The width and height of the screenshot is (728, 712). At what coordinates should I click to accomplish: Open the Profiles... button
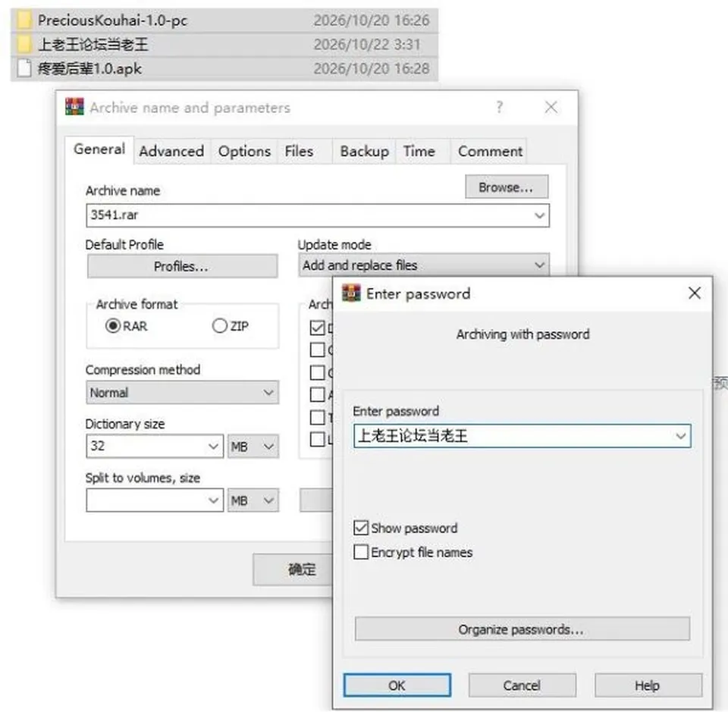pyautogui.click(x=183, y=266)
